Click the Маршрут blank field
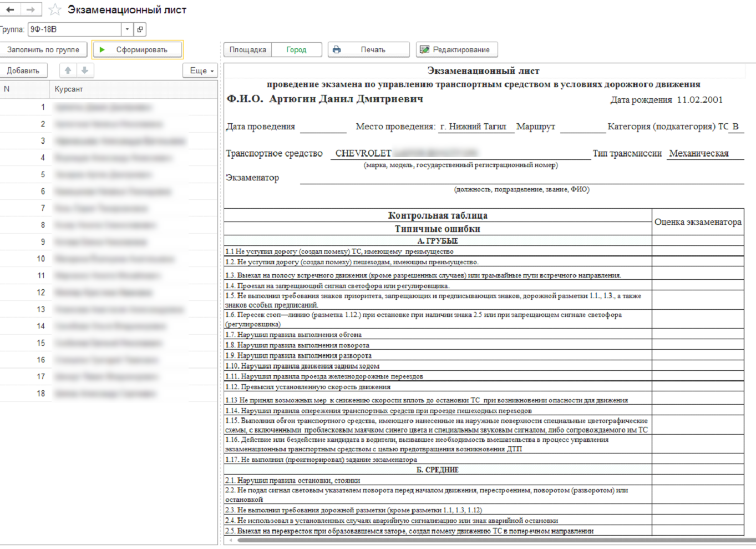This screenshot has height=549, width=756. point(582,127)
